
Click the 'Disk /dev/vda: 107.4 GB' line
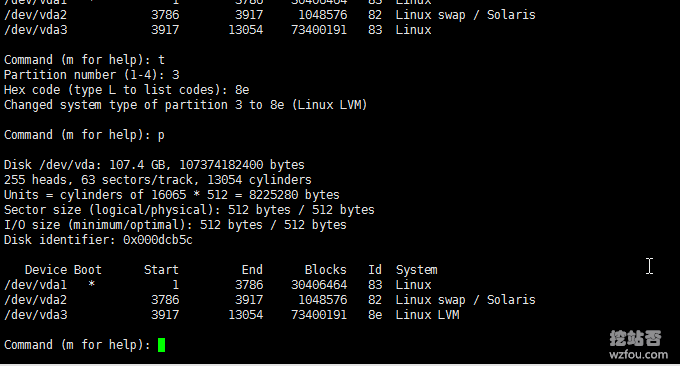(x=154, y=165)
